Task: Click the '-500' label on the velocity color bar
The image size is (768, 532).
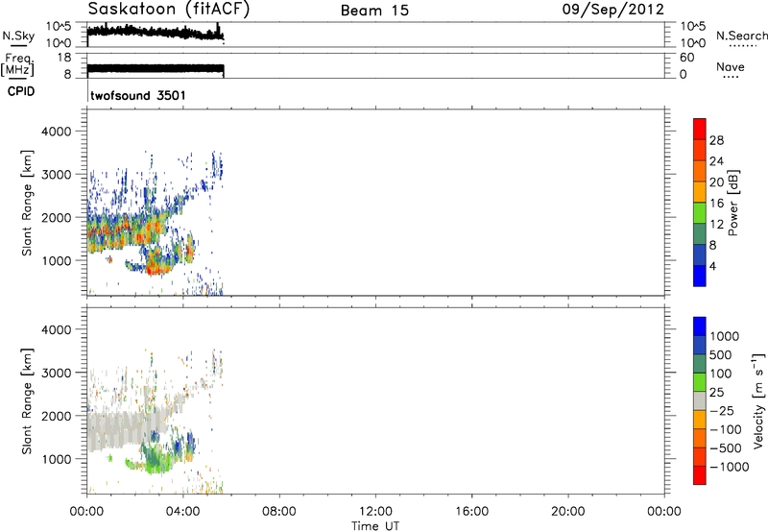Action: [726, 447]
